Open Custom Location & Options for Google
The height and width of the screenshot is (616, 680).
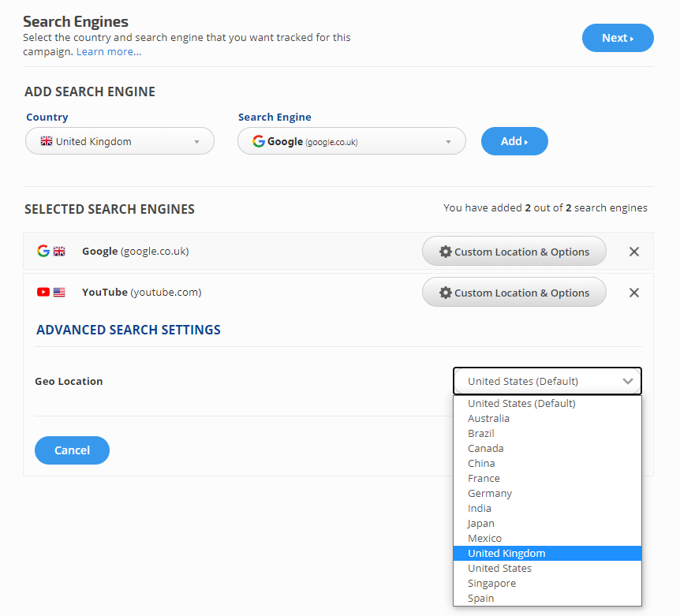point(514,252)
